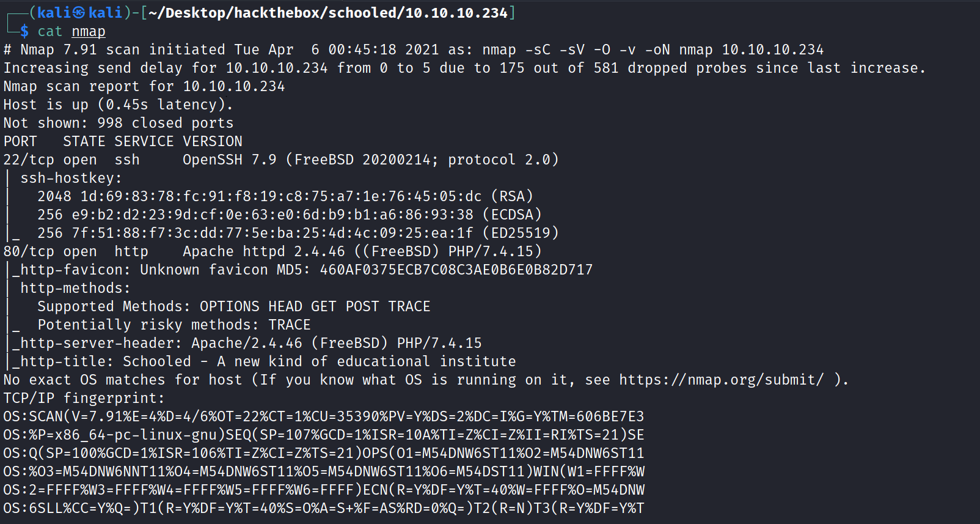Click the Kali skull symbol in the prompt
The height and width of the screenshot is (524, 980).
coord(79,13)
